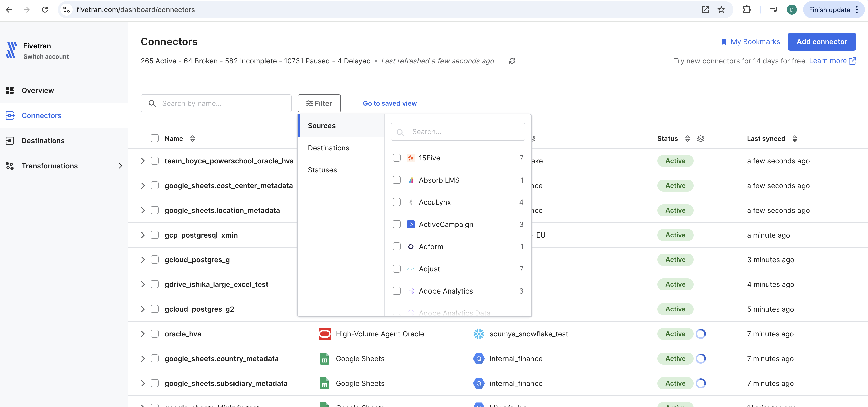Screen dimensions: 868x407
Task: Check the AccuLynx source filter
Action: point(397,202)
